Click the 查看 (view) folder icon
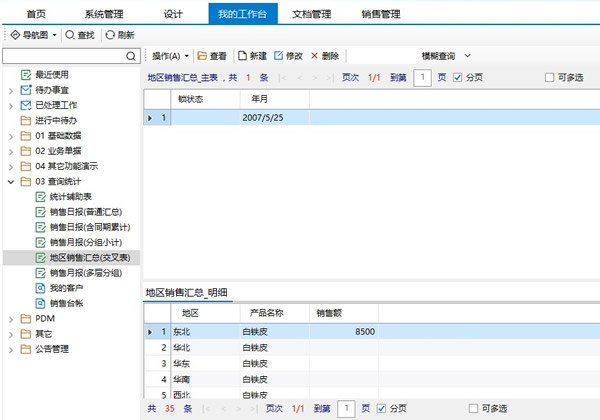Image resolution: width=600 pixels, height=420 pixels. click(x=202, y=56)
